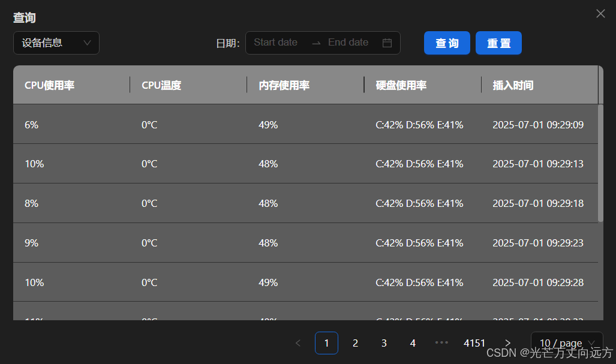The height and width of the screenshot is (364, 616).
Task: Select timestamp 2025-07-01 09:29:28
Action: pos(538,282)
